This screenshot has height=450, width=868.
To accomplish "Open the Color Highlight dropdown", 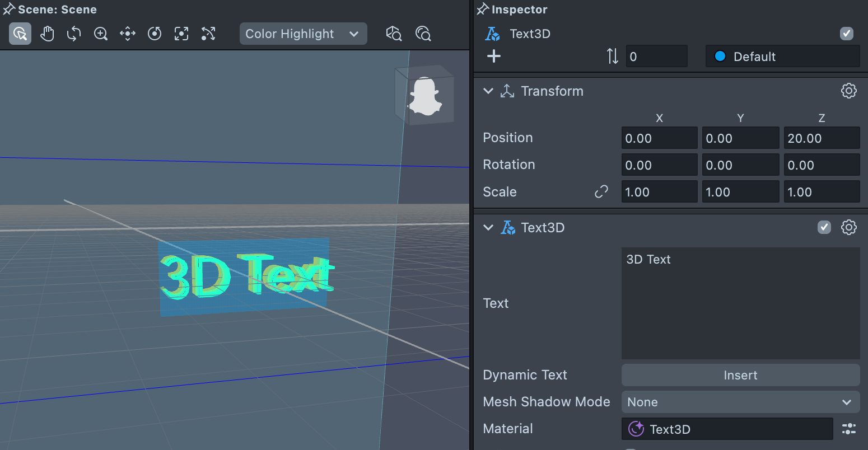I will (303, 34).
